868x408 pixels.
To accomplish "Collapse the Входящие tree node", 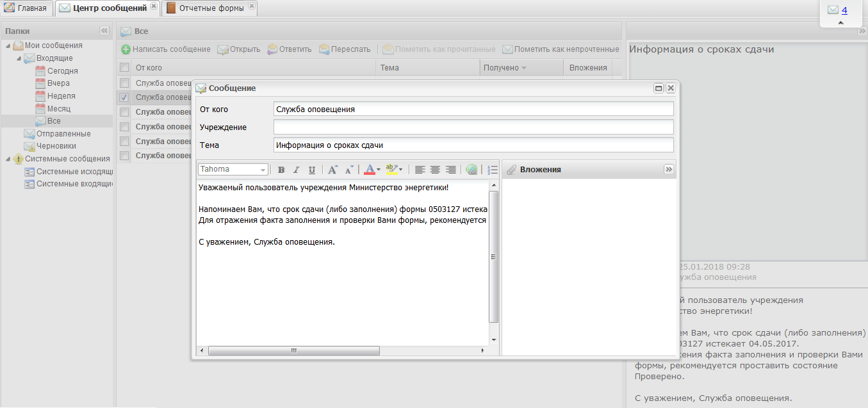I will 19,58.
